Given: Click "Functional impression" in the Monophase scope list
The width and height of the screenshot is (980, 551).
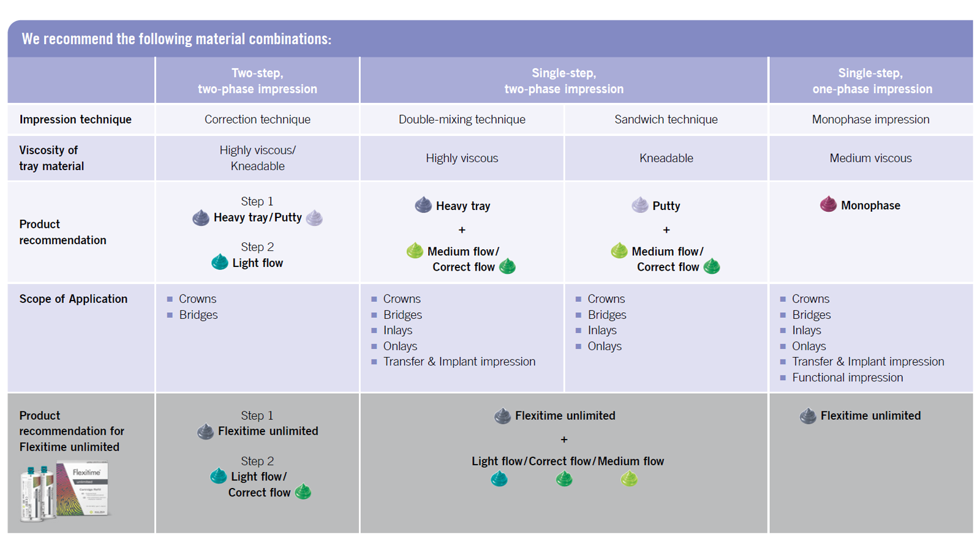Looking at the screenshot, I should tap(847, 378).
